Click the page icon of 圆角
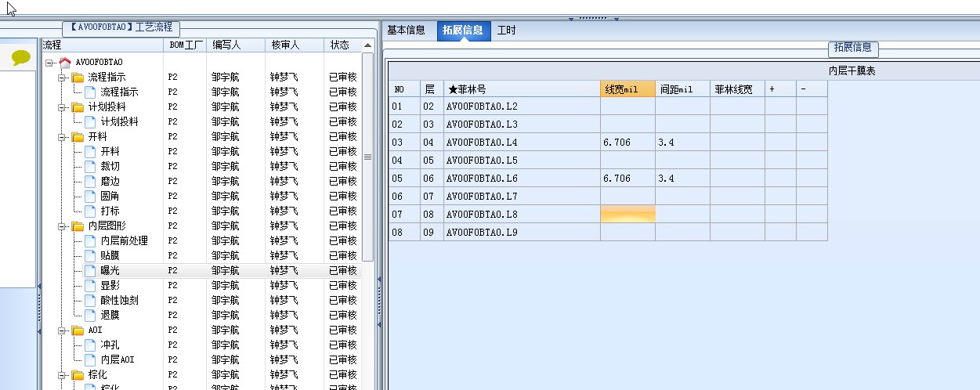 click(x=90, y=196)
